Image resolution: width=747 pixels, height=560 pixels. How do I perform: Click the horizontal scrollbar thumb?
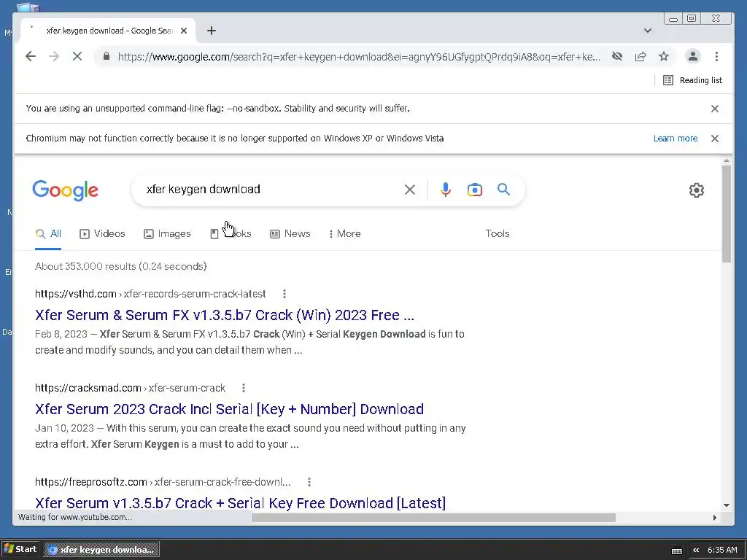point(433,518)
